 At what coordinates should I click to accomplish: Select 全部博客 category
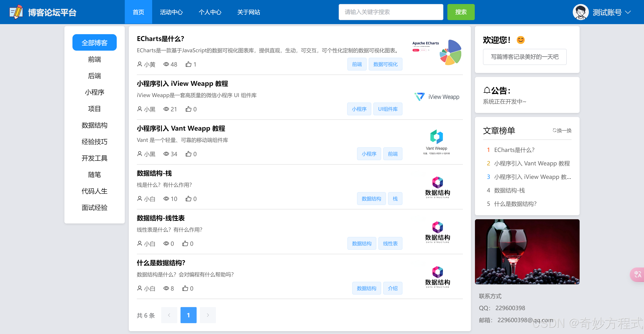(95, 42)
